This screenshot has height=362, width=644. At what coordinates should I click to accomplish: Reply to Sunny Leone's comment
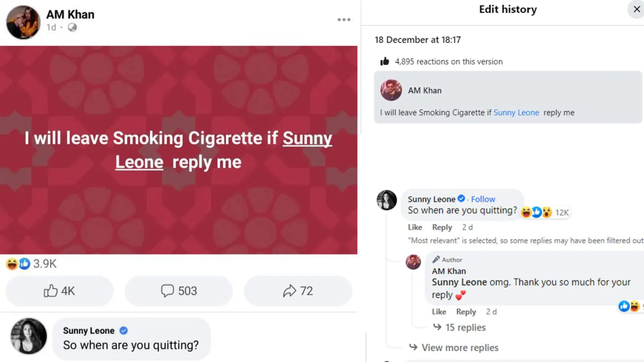[442, 227]
